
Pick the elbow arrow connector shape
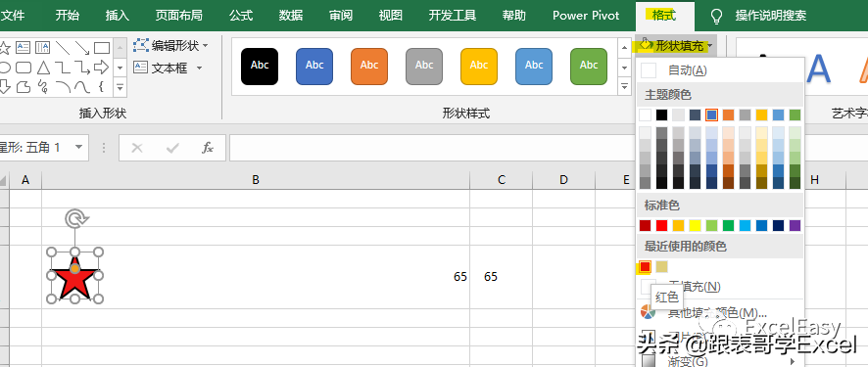[x=82, y=68]
